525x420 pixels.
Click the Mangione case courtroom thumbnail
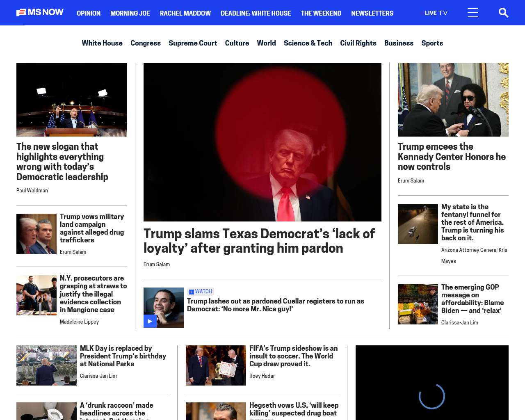click(37, 295)
